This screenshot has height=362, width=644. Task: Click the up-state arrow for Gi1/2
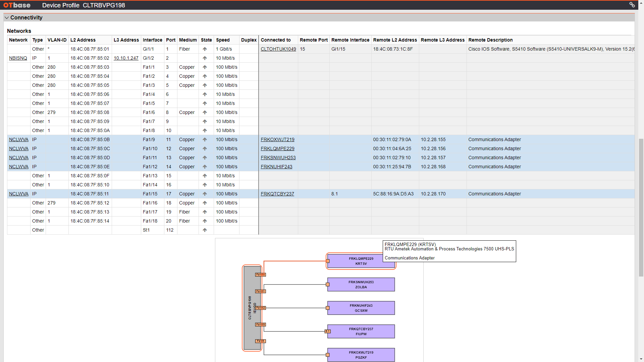[205, 58]
